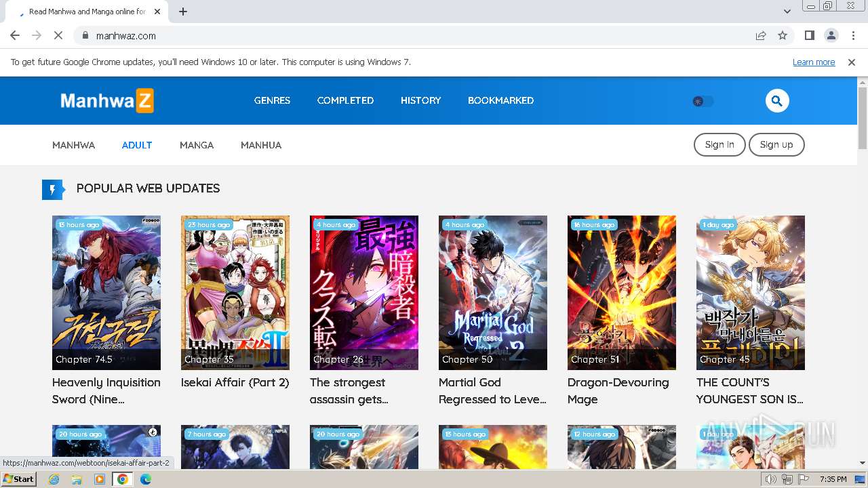Open the GENRES menu
This screenshot has width=868, height=488.
click(x=272, y=100)
